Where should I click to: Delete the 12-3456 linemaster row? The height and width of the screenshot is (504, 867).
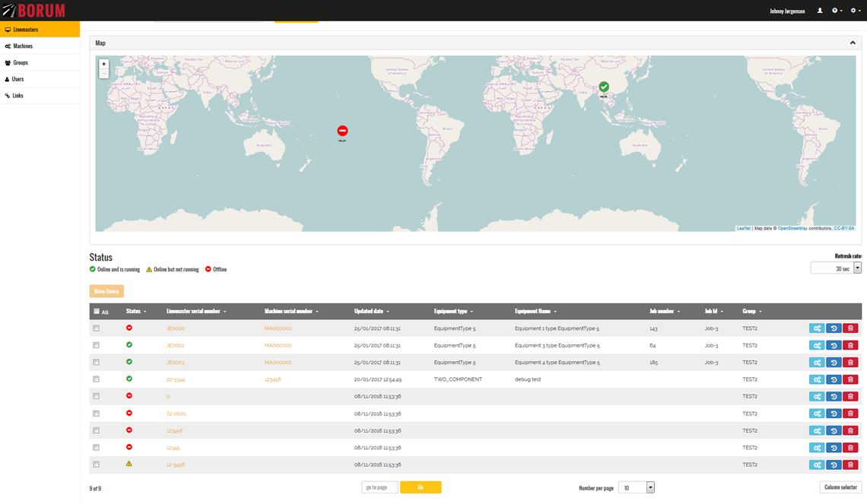(850, 464)
